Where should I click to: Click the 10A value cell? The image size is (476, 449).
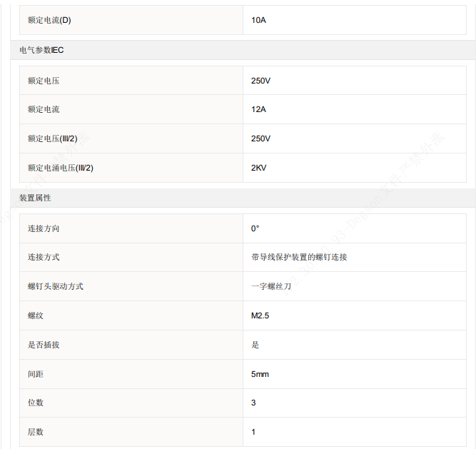(258, 20)
